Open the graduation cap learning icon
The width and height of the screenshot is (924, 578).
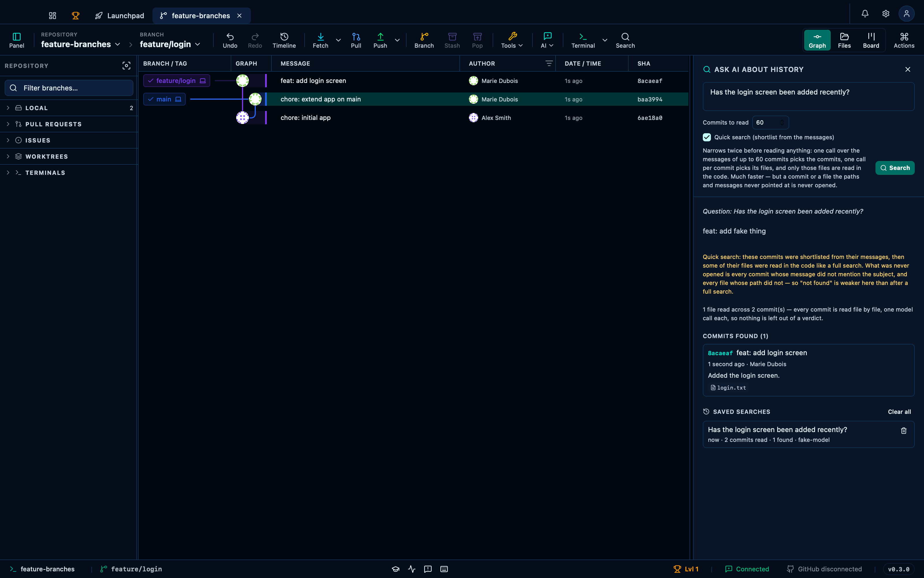(x=396, y=569)
